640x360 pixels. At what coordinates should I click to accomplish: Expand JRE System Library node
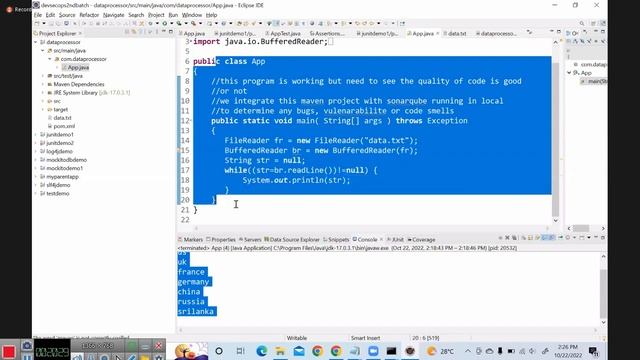pos(43,93)
